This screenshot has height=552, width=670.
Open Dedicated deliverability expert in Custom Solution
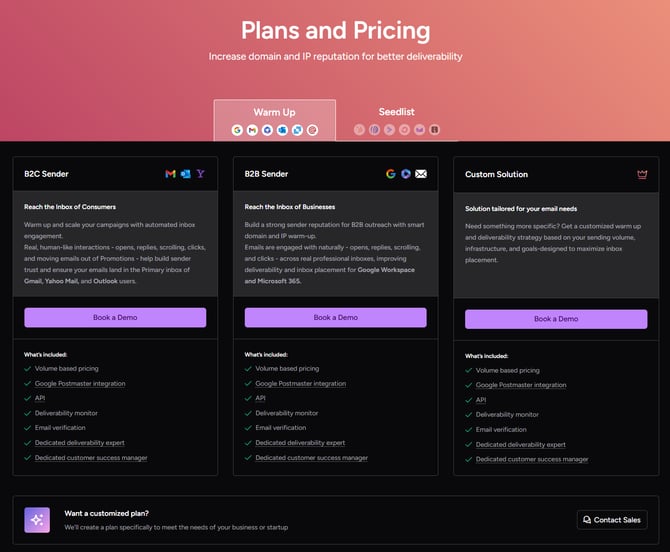coord(520,445)
